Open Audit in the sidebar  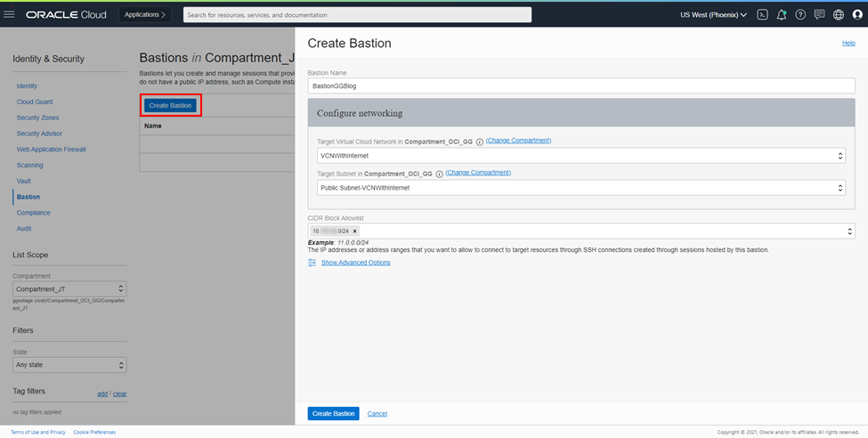coord(24,228)
